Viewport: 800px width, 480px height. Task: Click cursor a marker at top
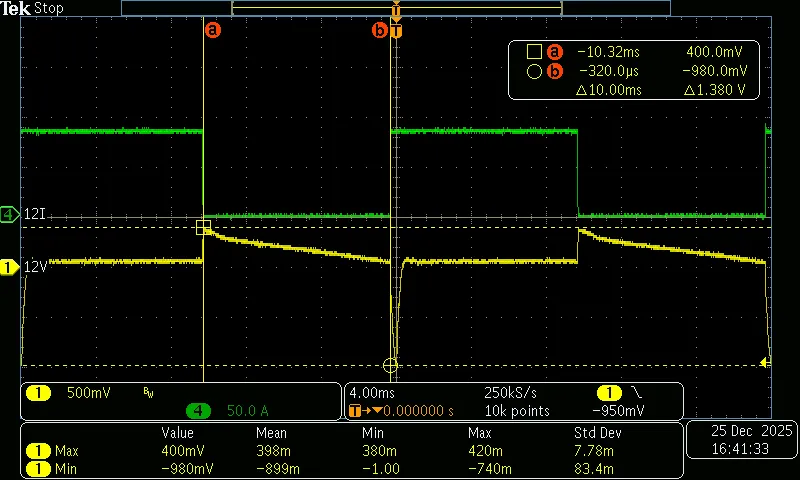pyautogui.click(x=213, y=30)
